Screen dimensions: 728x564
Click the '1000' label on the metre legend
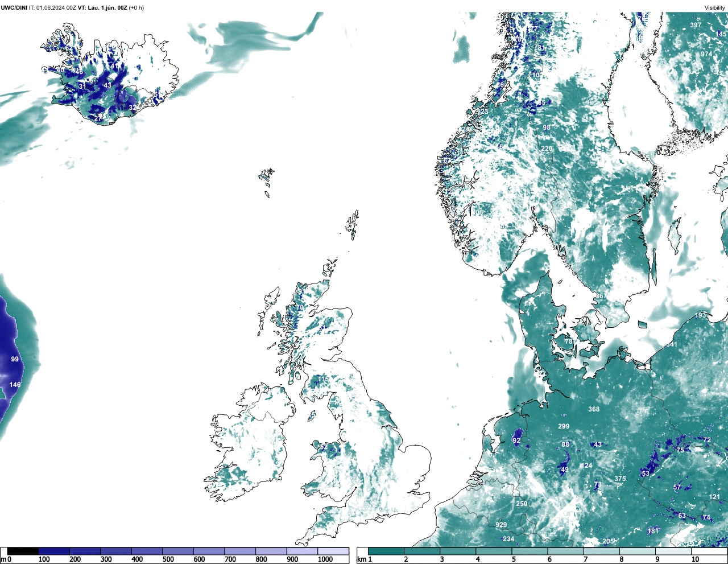(325, 559)
